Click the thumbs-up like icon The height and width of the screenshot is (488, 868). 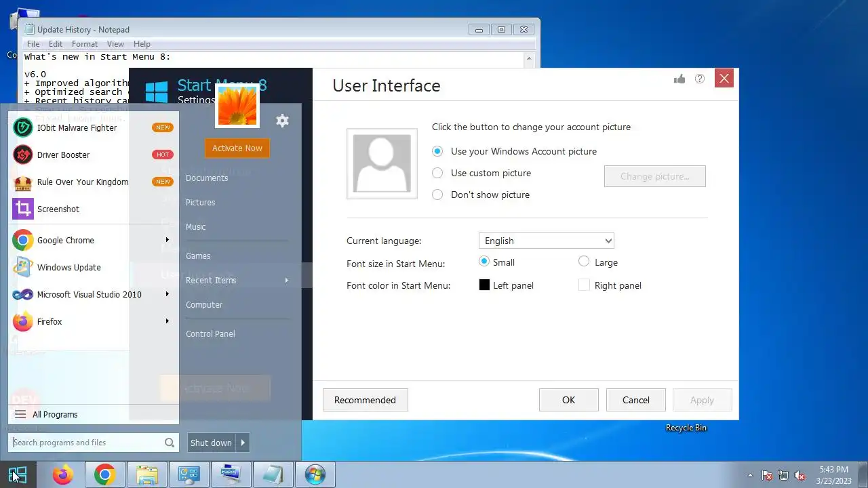[679, 79]
